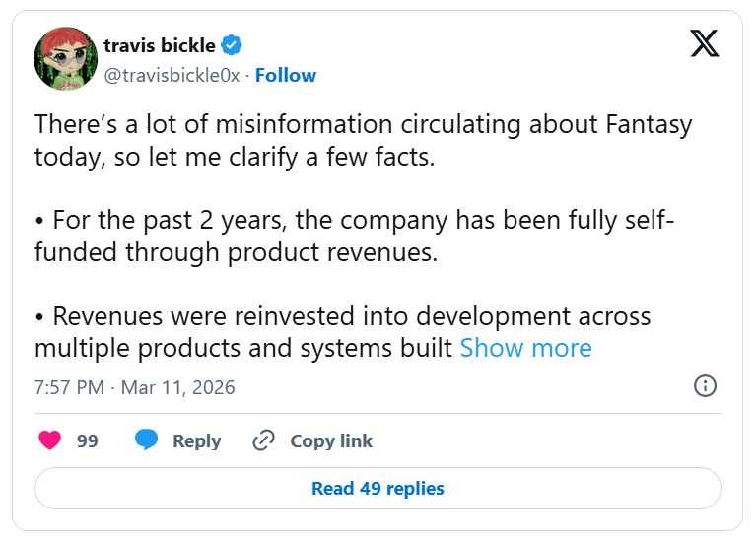Viewport: 756px width, 541px height.
Task: Visit the @travisbickle0x handle link
Action: coord(172,76)
